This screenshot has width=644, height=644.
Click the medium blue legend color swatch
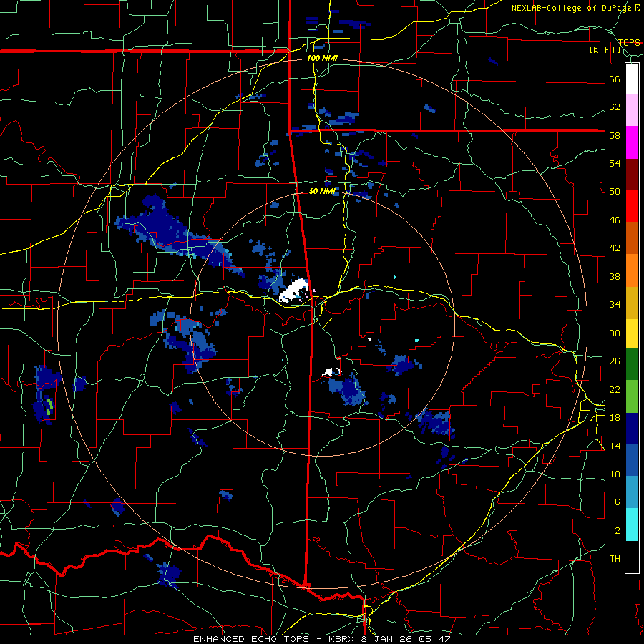(x=632, y=461)
